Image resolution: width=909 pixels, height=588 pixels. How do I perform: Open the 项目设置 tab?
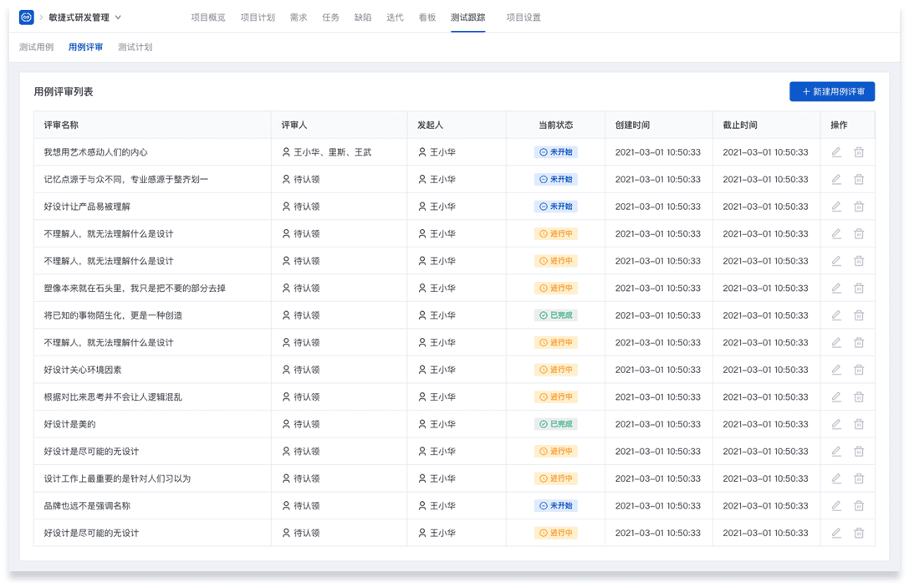click(x=523, y=18)
